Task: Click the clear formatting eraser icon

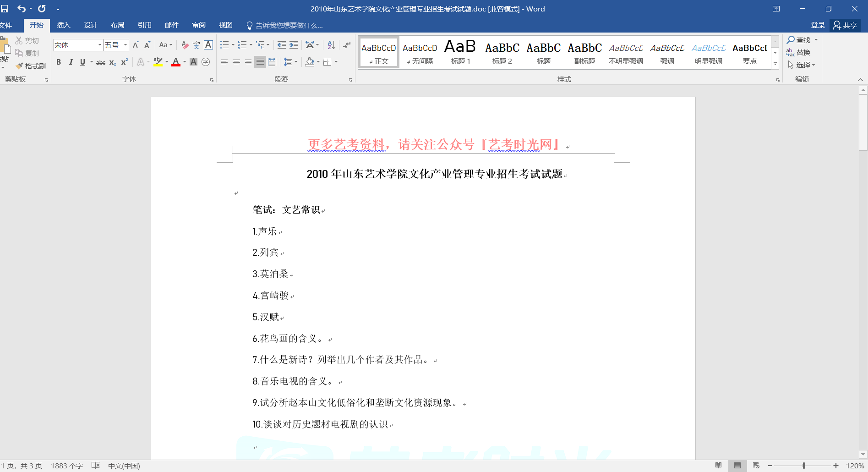Action: (185, 45)
